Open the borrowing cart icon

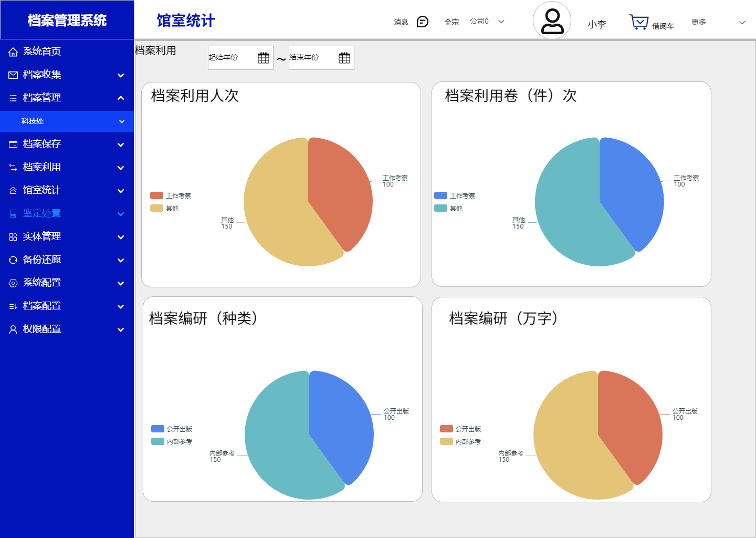638,22
